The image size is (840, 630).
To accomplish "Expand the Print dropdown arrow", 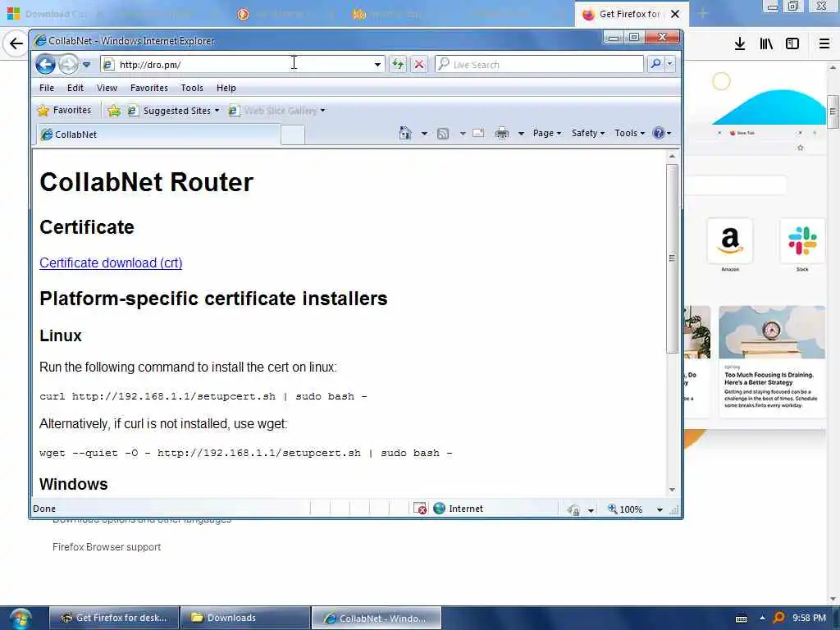I will (521, 134).
